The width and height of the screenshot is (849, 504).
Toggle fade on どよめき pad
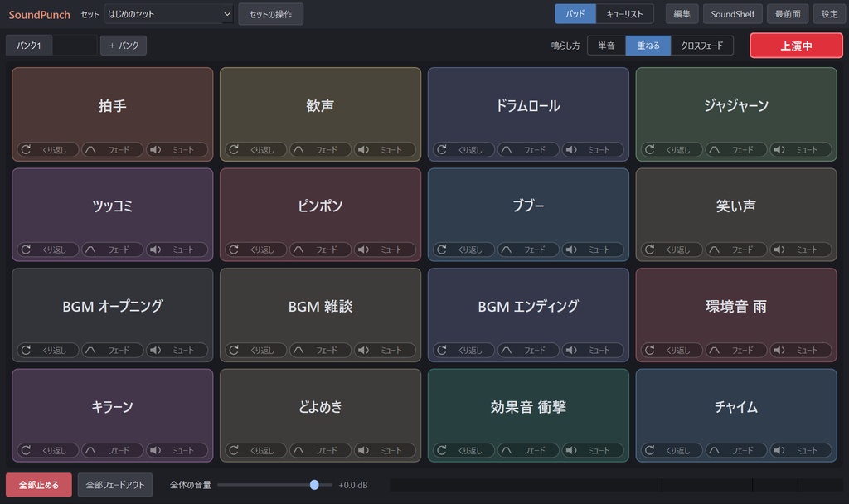(x=320, y=450)
